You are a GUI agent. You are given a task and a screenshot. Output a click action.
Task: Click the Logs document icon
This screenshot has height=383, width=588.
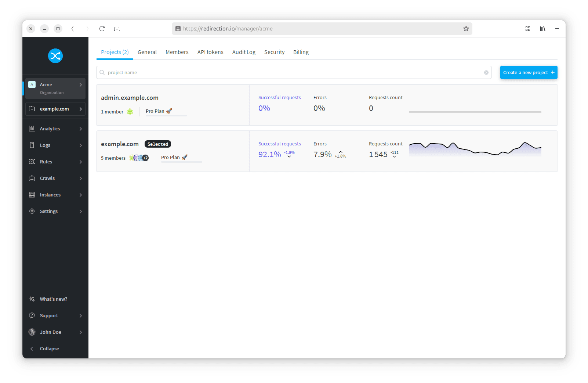(x=32, y=145)
